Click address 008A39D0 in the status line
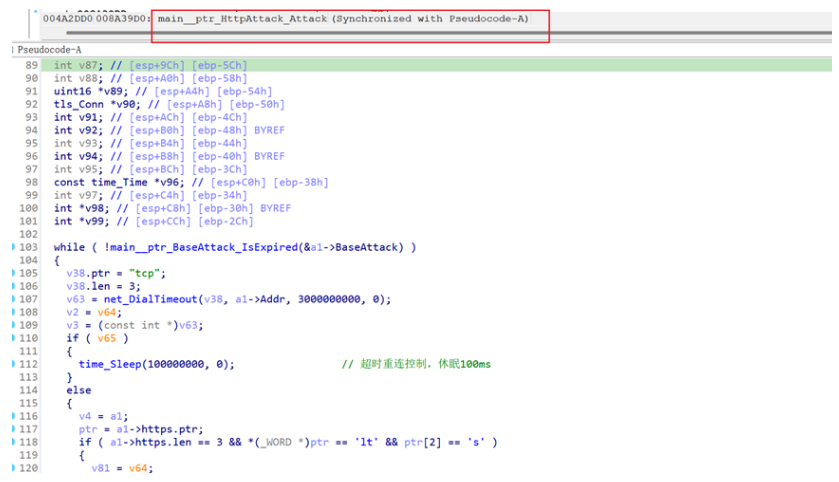This screenshot has height=482, width=839. (123, 19)
